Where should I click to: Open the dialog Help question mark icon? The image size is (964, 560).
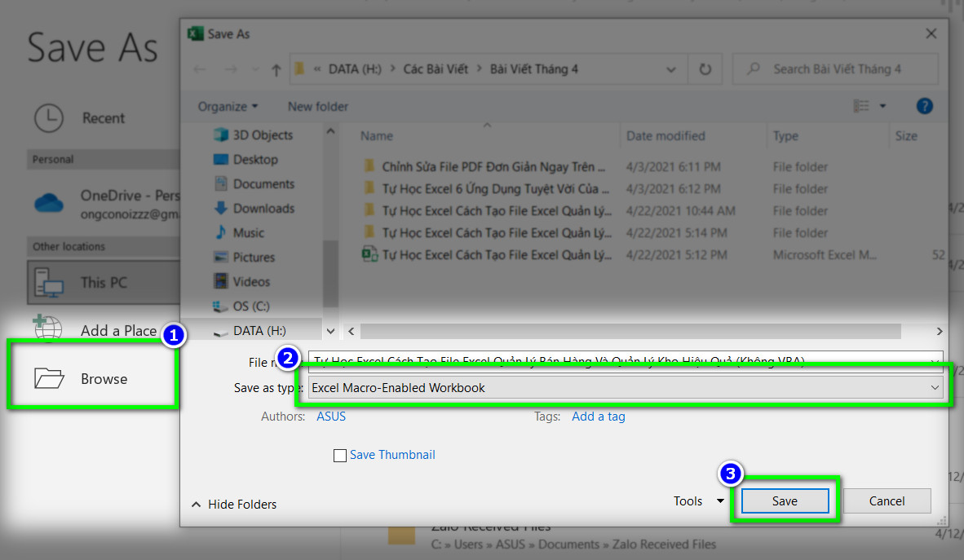(924, 106)
